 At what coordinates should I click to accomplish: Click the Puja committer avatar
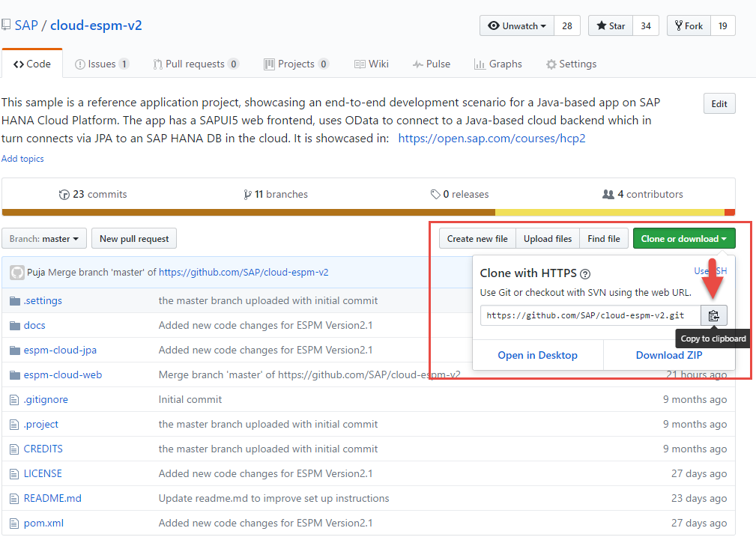pos(17,273)
